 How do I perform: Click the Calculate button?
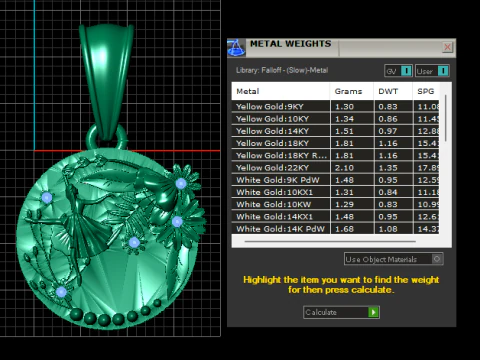[x=341, y=312]
